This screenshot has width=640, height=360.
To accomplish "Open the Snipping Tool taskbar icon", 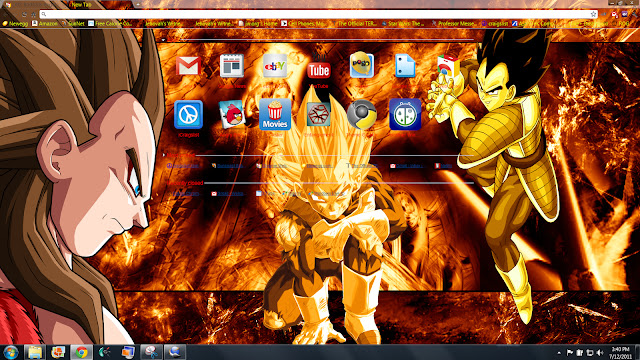I will (151, 352).
